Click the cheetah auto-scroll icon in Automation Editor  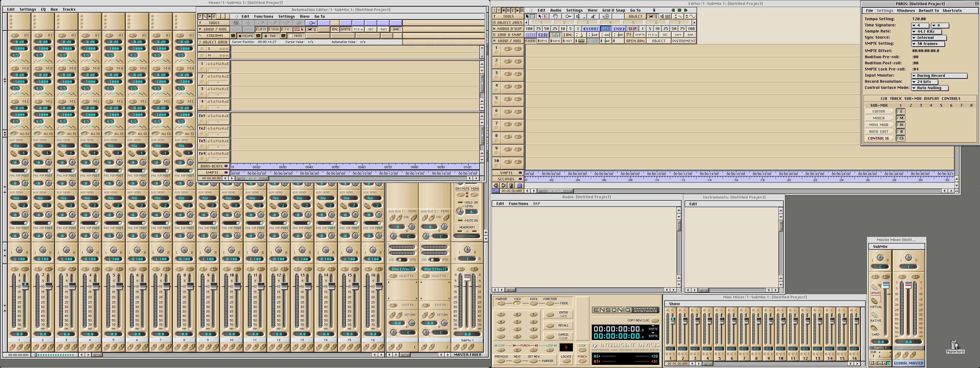[x=311, y=29]
